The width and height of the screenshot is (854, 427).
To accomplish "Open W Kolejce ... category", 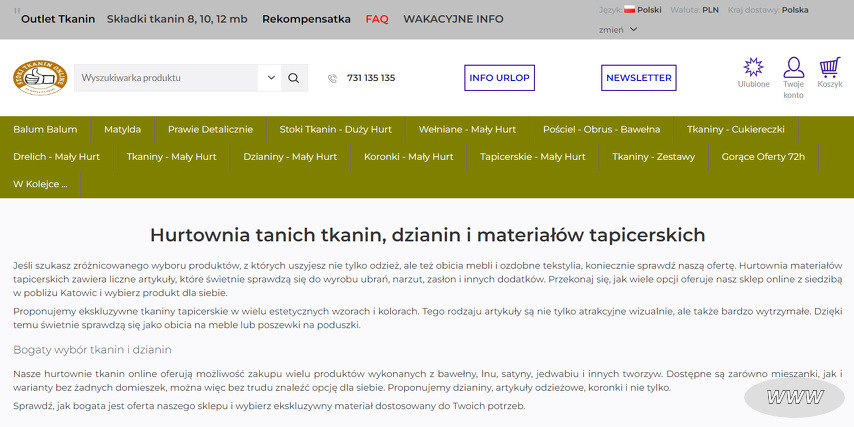I will 40,184.
